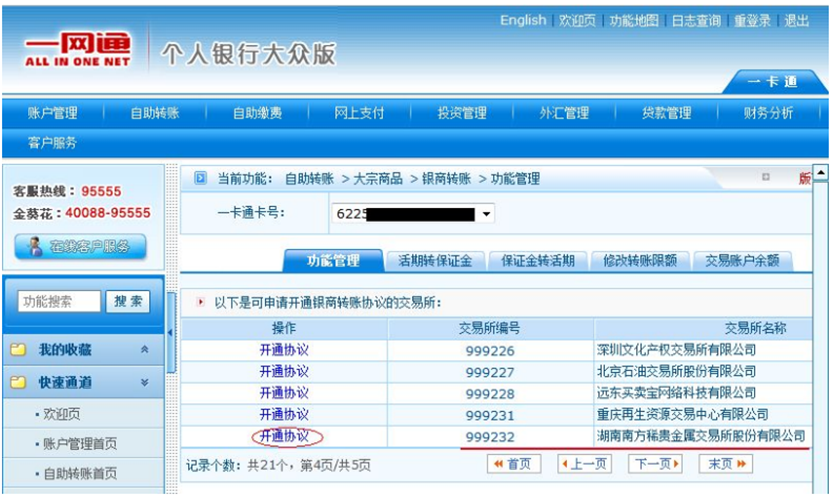Image resolution: width=838 pixels, height=503 pixels.
Task: Switch to the 活期转保证金 tab
Action: [435, 261]
